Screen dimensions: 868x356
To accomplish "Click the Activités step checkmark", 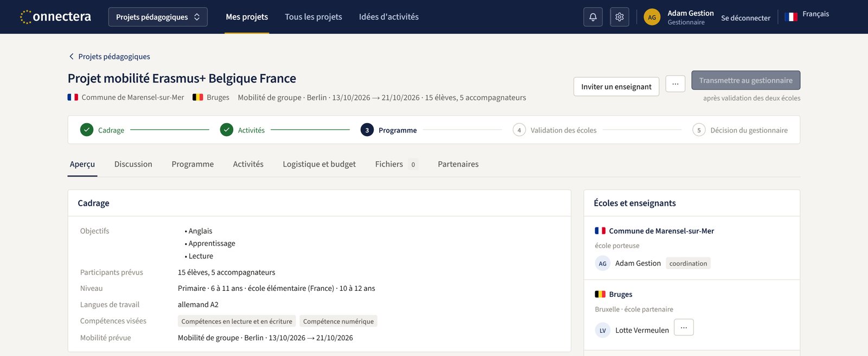I will pos(227,130).
